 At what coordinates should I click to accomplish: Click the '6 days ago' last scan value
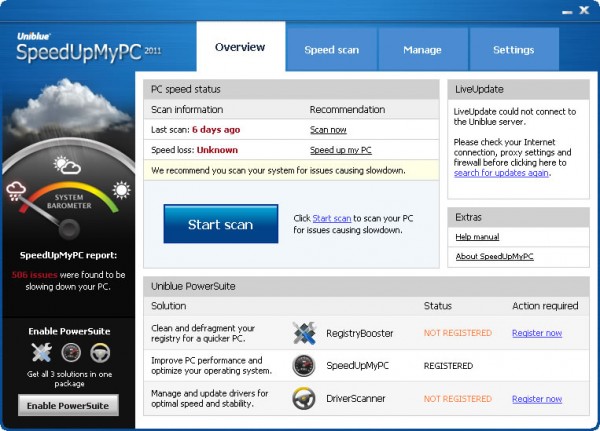[216, 130]
